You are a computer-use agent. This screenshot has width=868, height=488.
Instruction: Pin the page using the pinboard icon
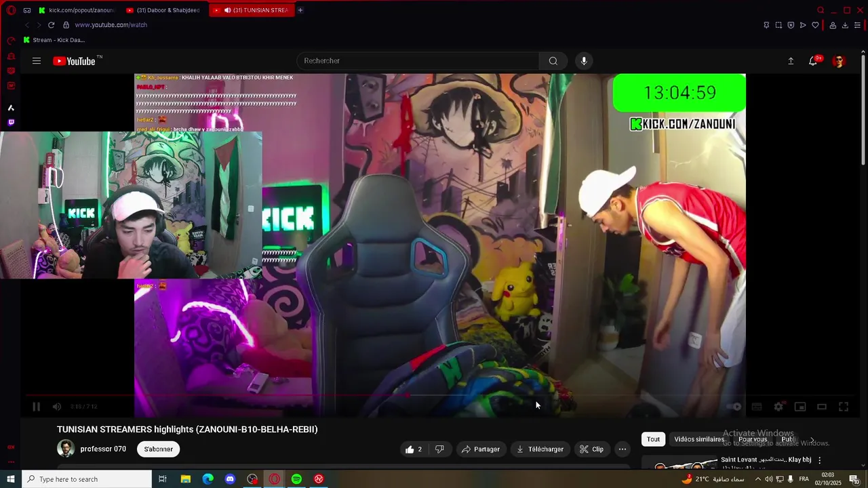click(766, 25)
